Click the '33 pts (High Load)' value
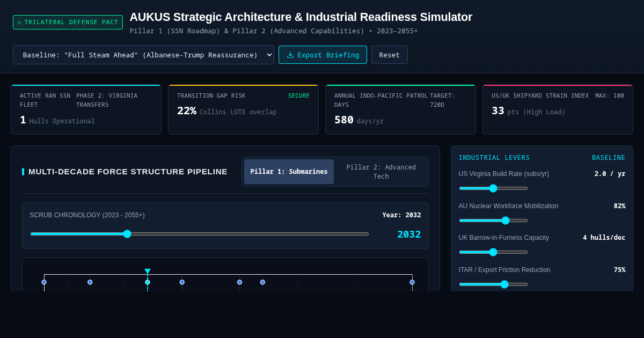Viewport: 644px width, 338px height. [529, 111]
